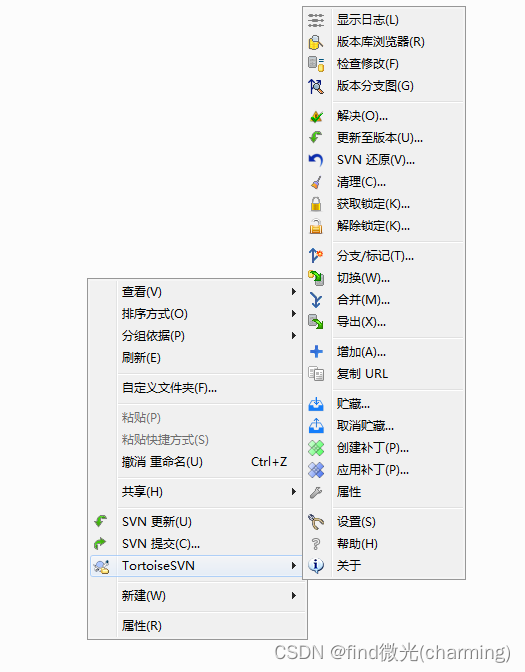Click the Export (导出) icon
The height and width of the screenshot is (672, 525).
coord(316,322)
